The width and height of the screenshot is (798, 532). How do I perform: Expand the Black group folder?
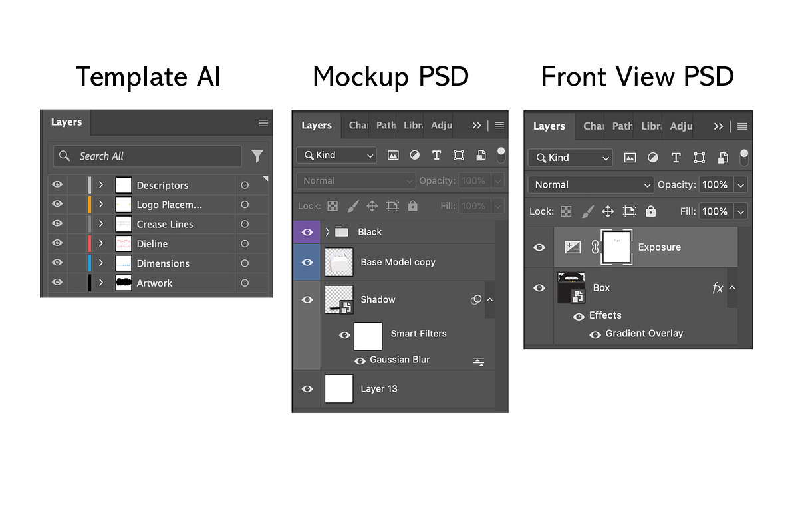327,232
